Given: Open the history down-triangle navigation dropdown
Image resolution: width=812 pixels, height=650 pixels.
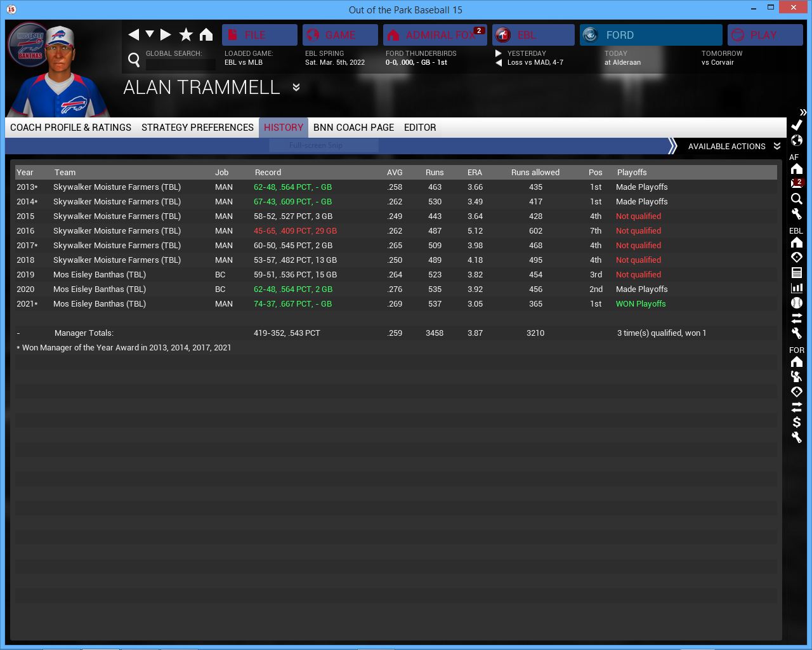Looking at the screenshot, I should 150,34.
